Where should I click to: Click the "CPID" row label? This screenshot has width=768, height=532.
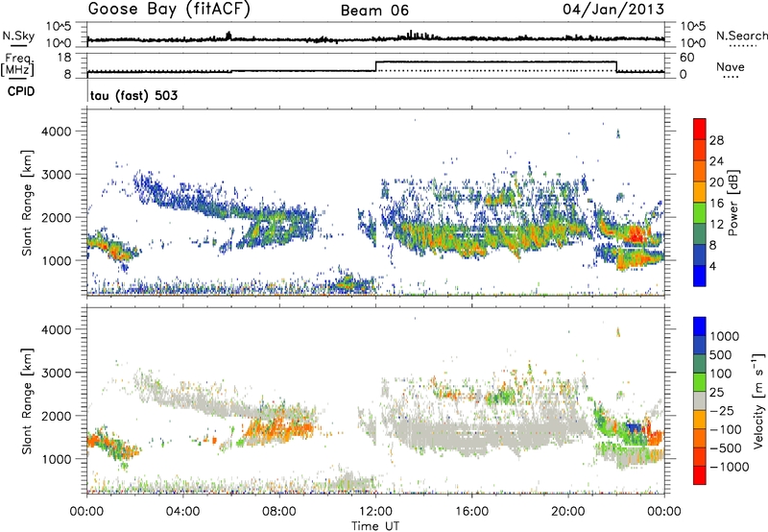point(21,91)
